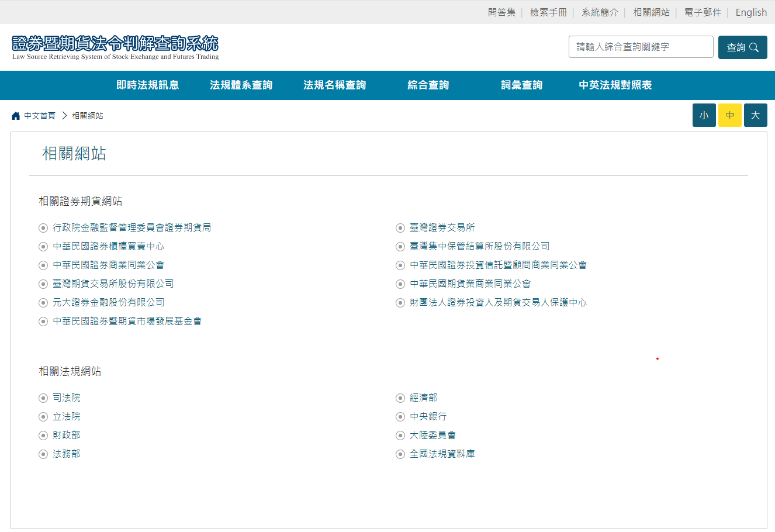
Task: Open 中華民國證券投資信託暨顧問商業同業公會 link
Action: (x=499, y=265)
